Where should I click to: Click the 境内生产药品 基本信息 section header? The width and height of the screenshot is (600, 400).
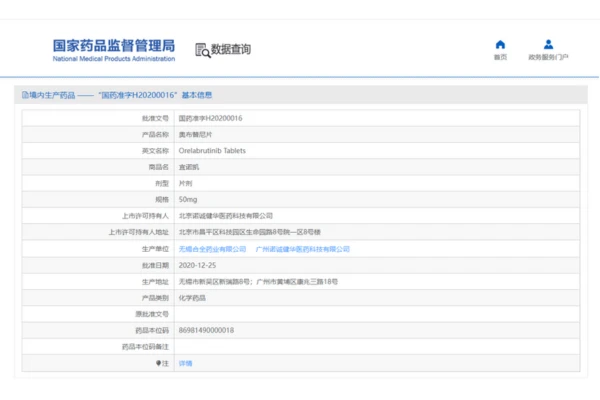(117, 95)
